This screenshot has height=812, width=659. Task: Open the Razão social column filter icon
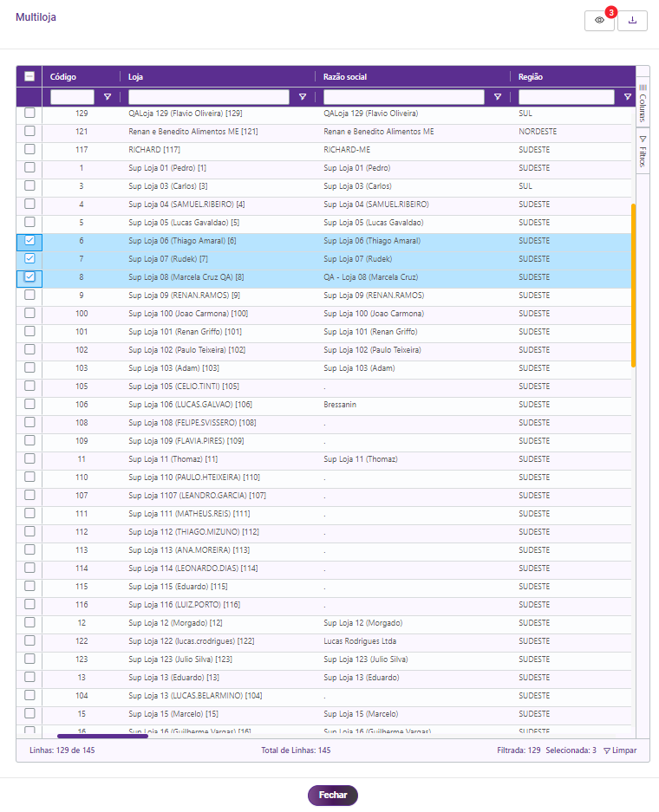[498, 97]
